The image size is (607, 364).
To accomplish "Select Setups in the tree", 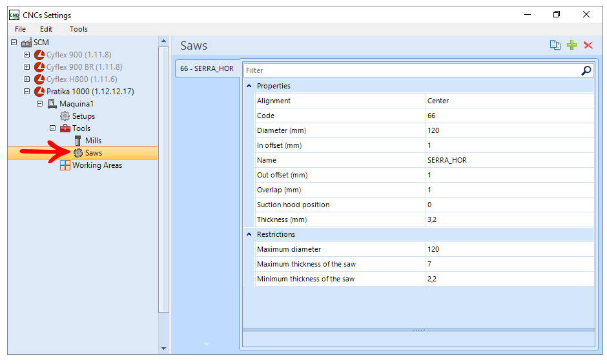I will click(x=83, y=116).
